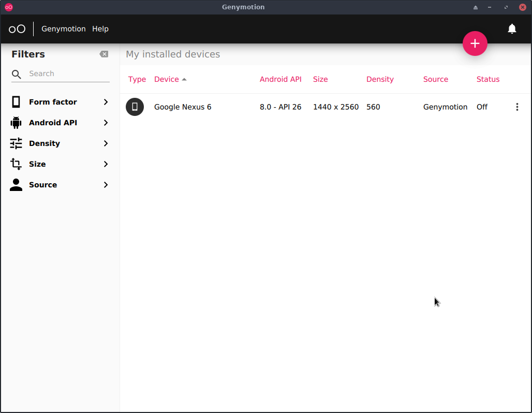Click the Device column sort arrow
Viewport: 532px width, 413px height.
(184, 79)
